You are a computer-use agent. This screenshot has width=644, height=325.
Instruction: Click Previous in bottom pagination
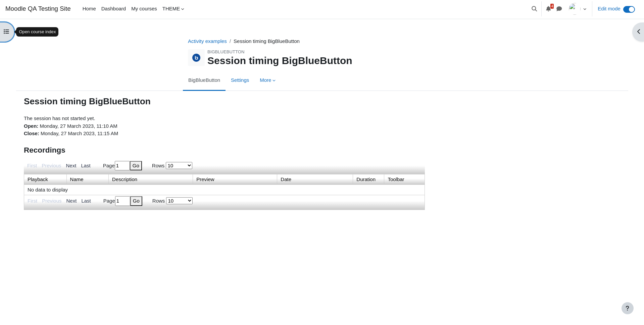[x=52, y=201]
